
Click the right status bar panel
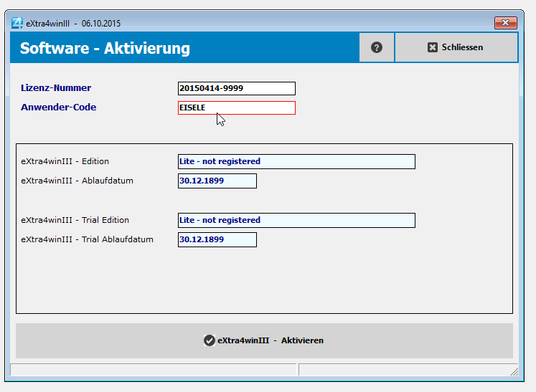coord(403,370)
